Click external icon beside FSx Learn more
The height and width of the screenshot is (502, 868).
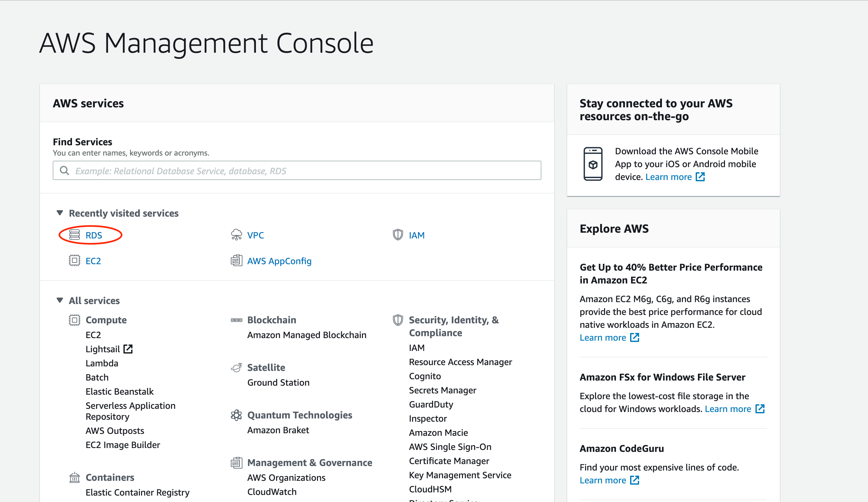pyautogui.click(x=759, y=409)
